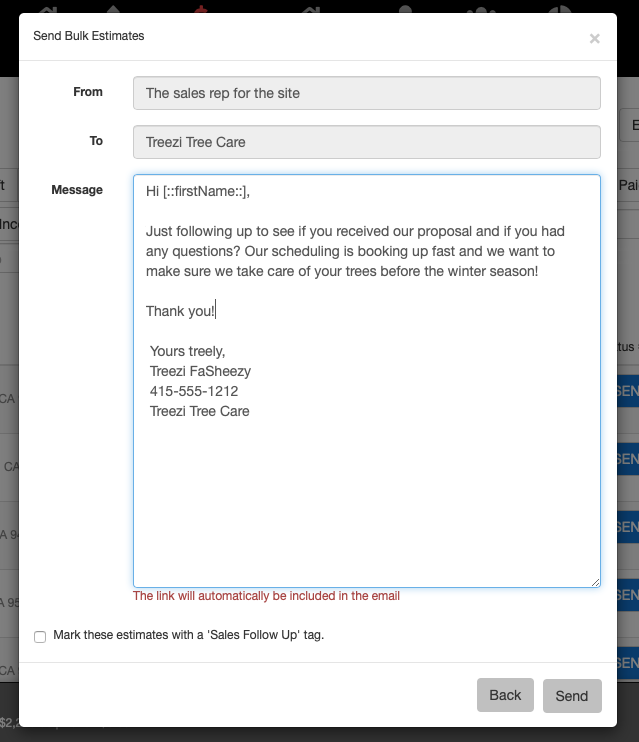Click the 415-555-1212 phone number line
This screenshot has height=742, width=639.
coord(194,391)
